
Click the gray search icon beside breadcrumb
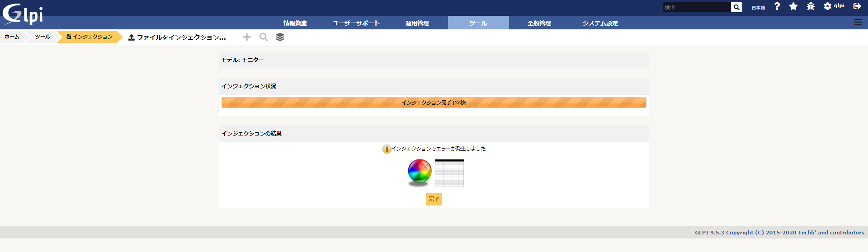pos(264,37)
